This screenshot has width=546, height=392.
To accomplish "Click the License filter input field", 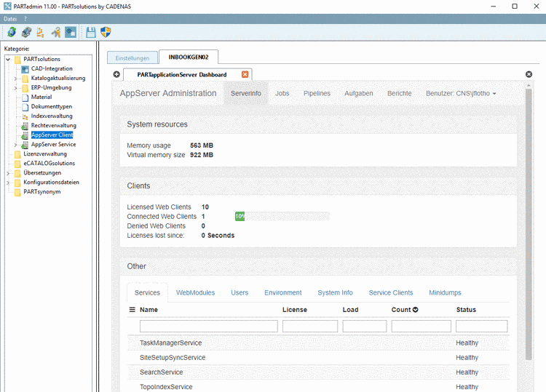I will point(310,327).
